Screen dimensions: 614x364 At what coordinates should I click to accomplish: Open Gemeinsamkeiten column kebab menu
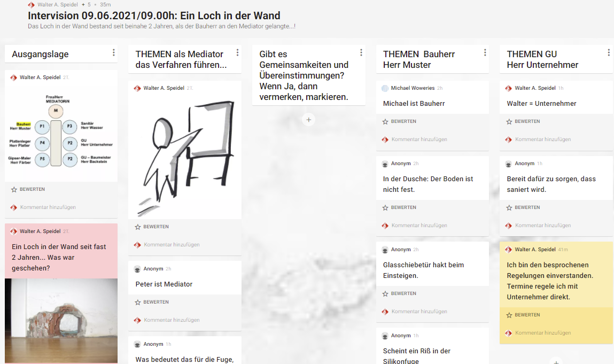pos(361,52)
